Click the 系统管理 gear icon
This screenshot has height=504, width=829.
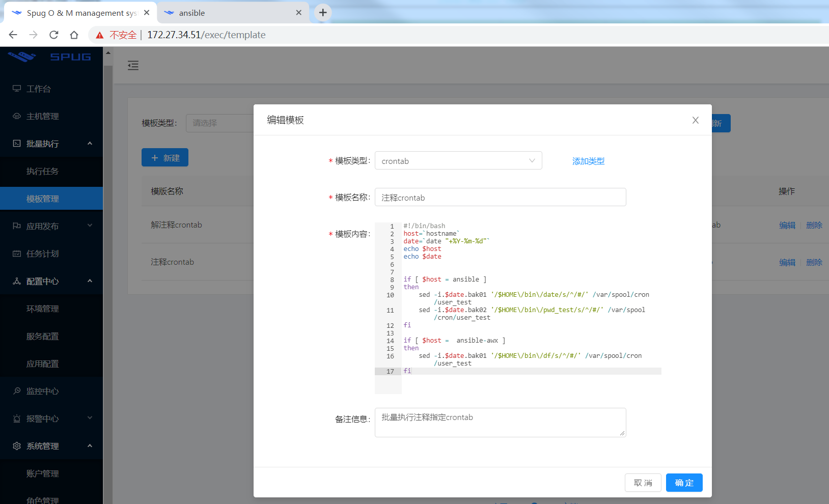pyautogui.click(x=17, y=446)
